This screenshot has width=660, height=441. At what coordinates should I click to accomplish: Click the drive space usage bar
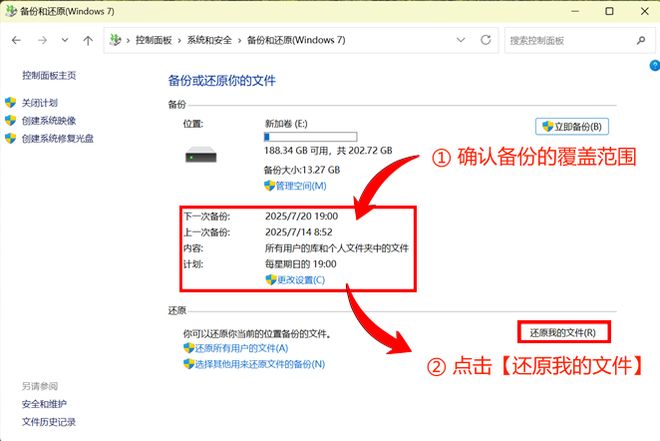point(310,137)
